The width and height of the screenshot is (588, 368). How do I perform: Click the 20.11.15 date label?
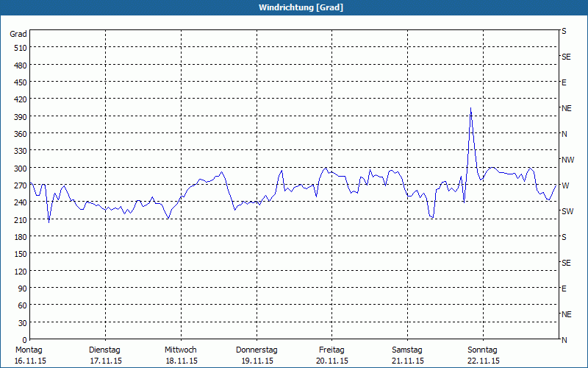(332, 361)
